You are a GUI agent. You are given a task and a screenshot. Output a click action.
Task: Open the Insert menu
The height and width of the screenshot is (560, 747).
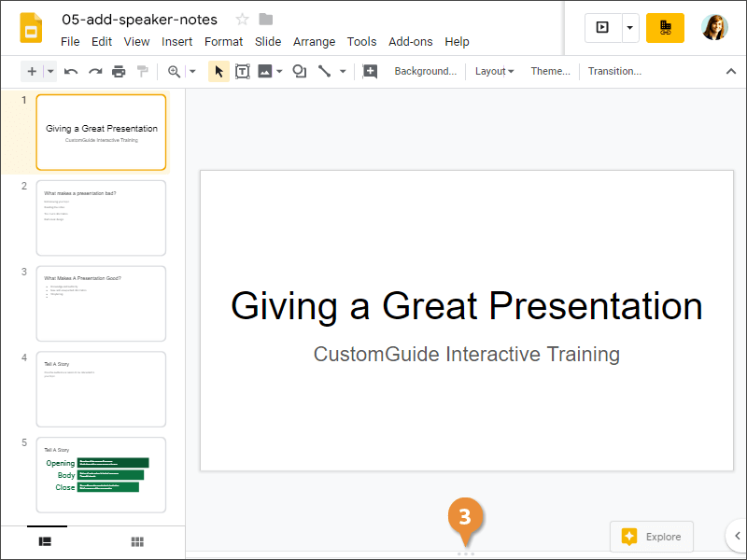point(176,42)
